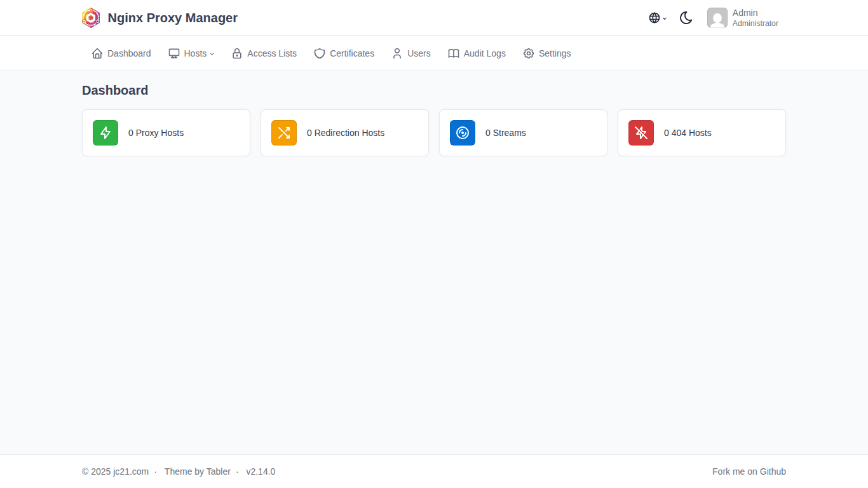The width and height of the screenshot is (868, 488).
Task: Select the green Proxy Hosts lightning icon
Action: point(105,133)
